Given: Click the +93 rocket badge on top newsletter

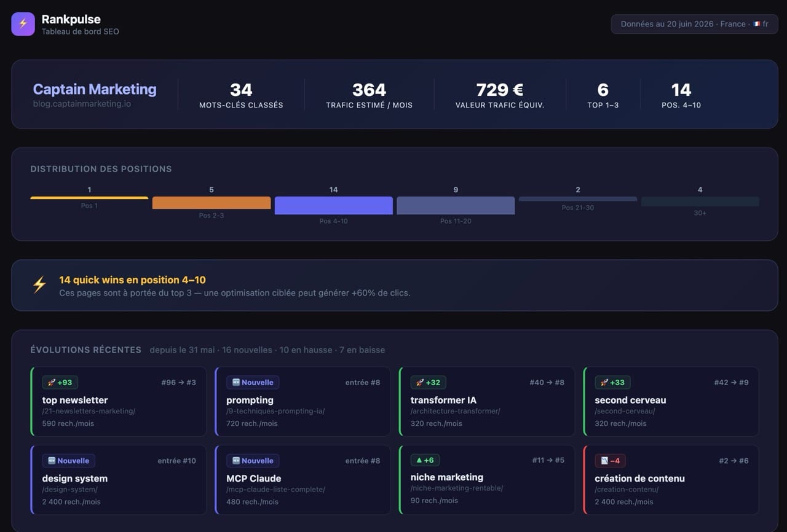Looking at the screenshot, I should pyautogui.click(x=60, y=382).
